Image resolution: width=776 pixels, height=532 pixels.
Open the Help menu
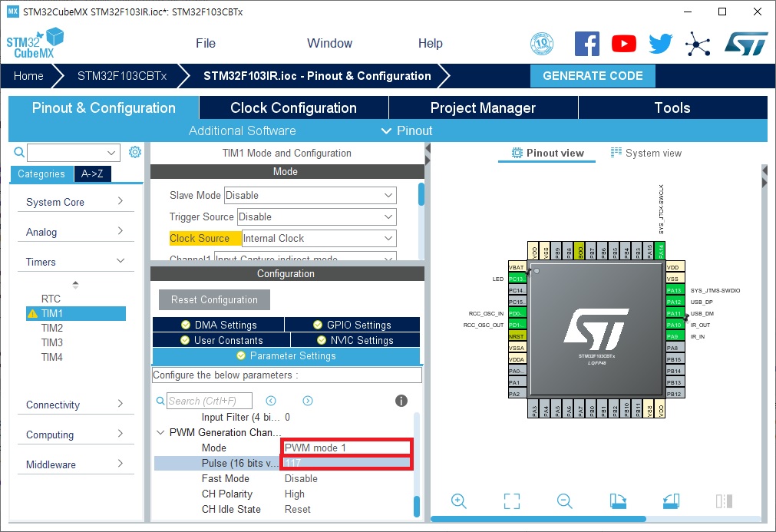[x=430, y=44]
